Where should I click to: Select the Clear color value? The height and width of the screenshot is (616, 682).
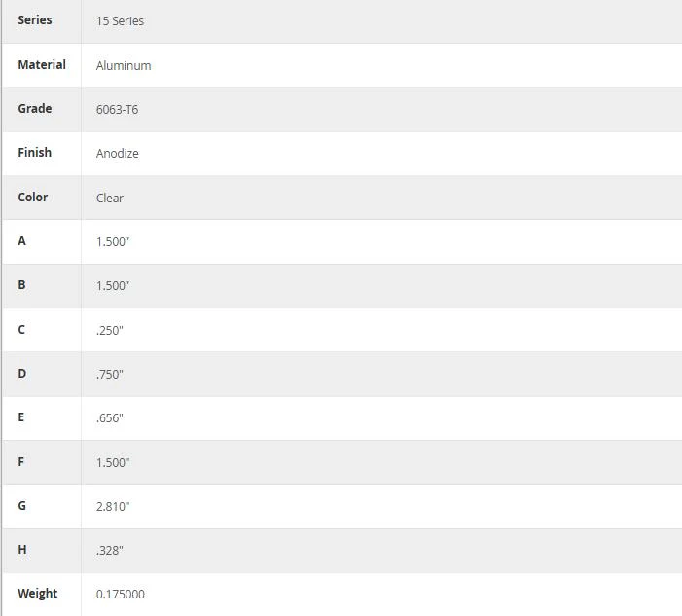(x=110, y=198)
